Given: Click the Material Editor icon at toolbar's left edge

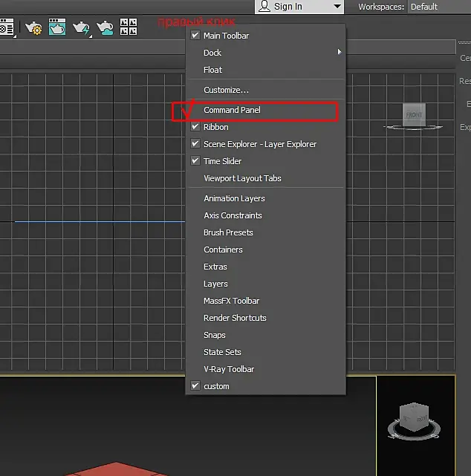Looking at the screenshot, I should pyautogui.click(x=7, y=28).
